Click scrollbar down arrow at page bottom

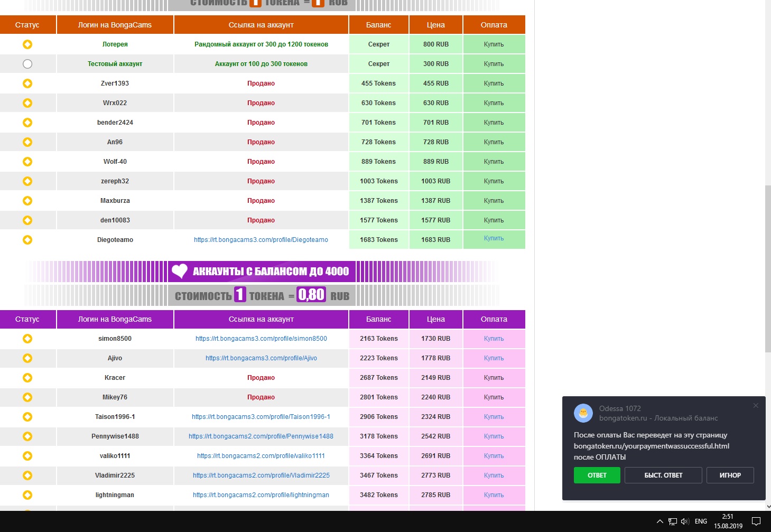[768, 506]
